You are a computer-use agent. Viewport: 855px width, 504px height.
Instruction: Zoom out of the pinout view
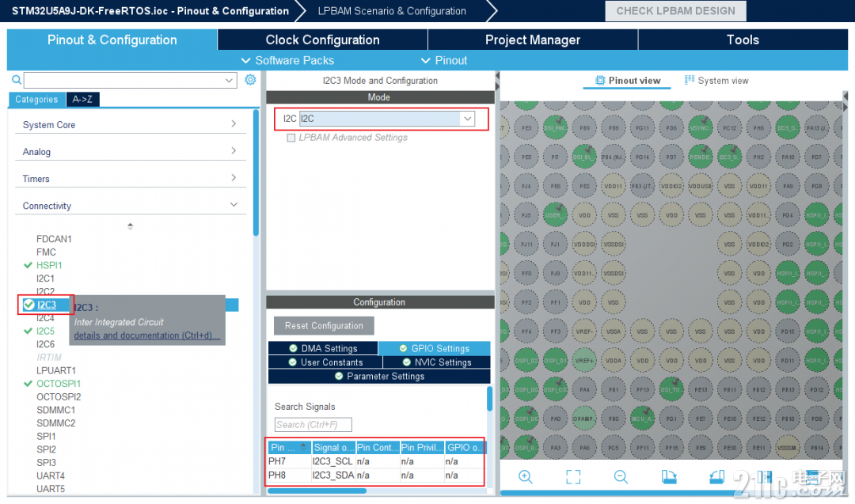point(621,477)
